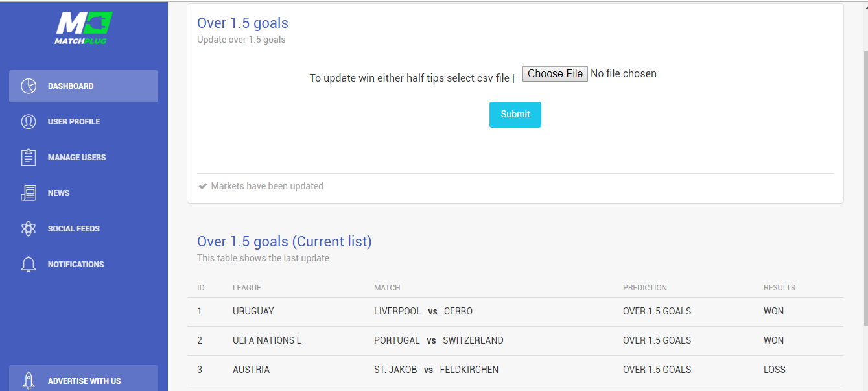The width and height of the screenshot is (868, 391).
Task: Click the Dashboard pie chart icon
Action: click(x=29, y=86)
